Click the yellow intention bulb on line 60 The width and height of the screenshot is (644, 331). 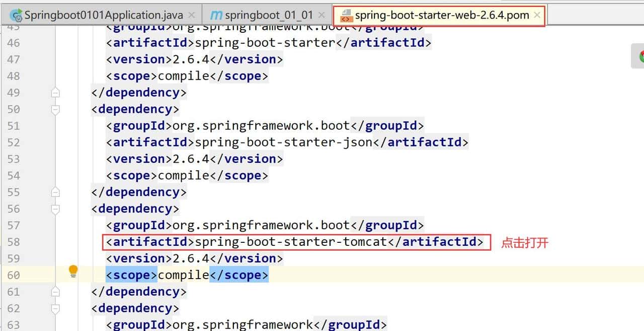[73, 272]
